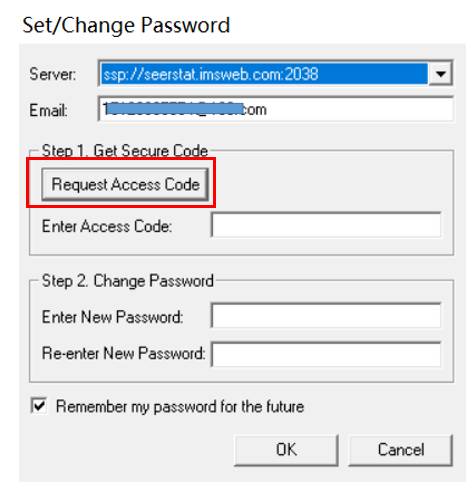
Task: Click the "Step 2. Change Password" group title
Action: [128, 281]
